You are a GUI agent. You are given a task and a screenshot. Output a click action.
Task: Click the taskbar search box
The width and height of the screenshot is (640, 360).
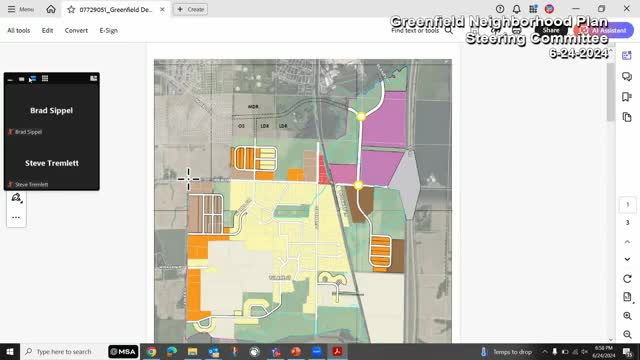coord(63,351)
